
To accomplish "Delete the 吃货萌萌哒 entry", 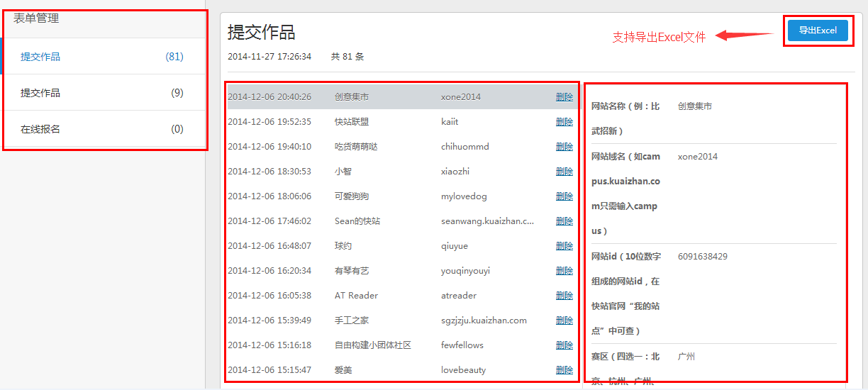I will coord(564,147).
